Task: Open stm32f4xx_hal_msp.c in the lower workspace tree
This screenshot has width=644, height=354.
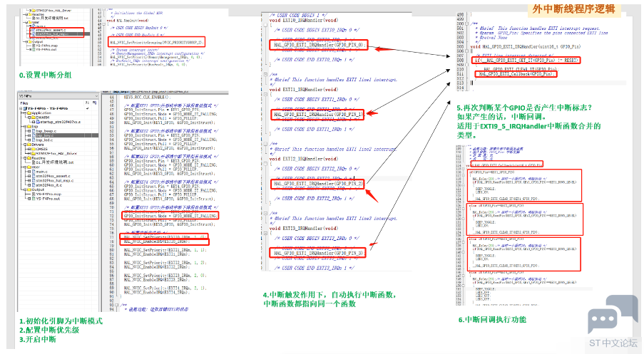Action: (55, 180)
